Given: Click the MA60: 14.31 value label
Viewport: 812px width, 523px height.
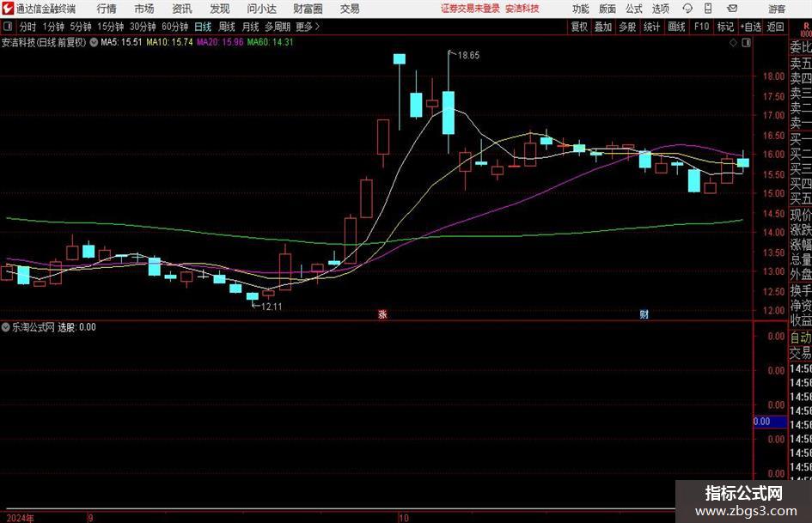Looking at the screenshot, I should [x=270, y=42].
